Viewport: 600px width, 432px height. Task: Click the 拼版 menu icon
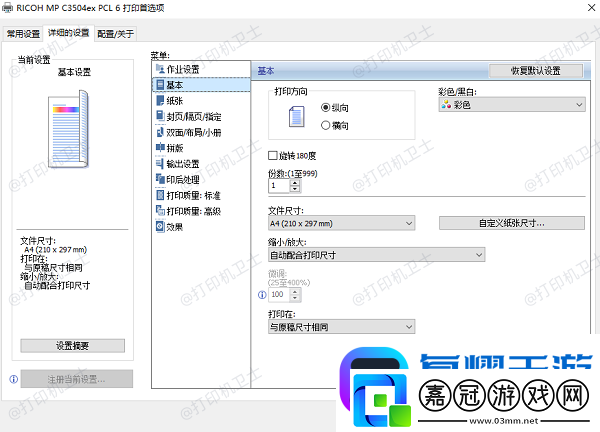coord(160,148)
